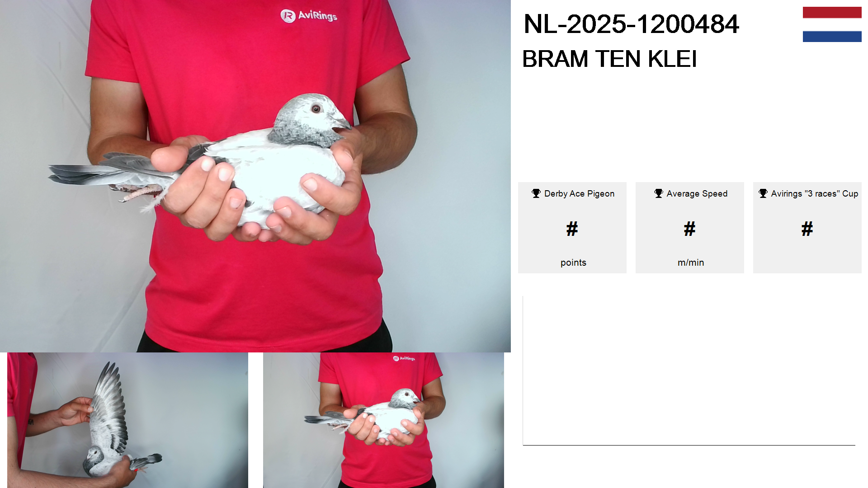Select the Derby Ace Pigeon card

point(572,228)
